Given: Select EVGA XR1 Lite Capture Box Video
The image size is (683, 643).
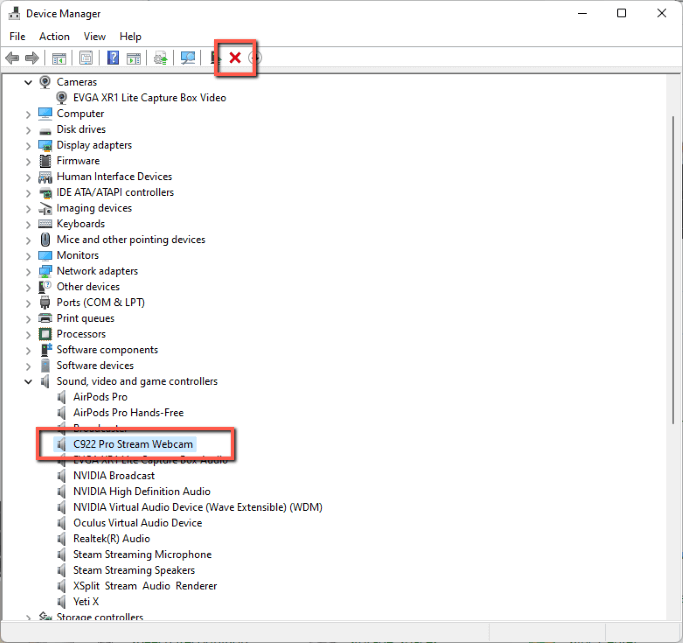Looking at the screenshot, I should coord(149,98).
